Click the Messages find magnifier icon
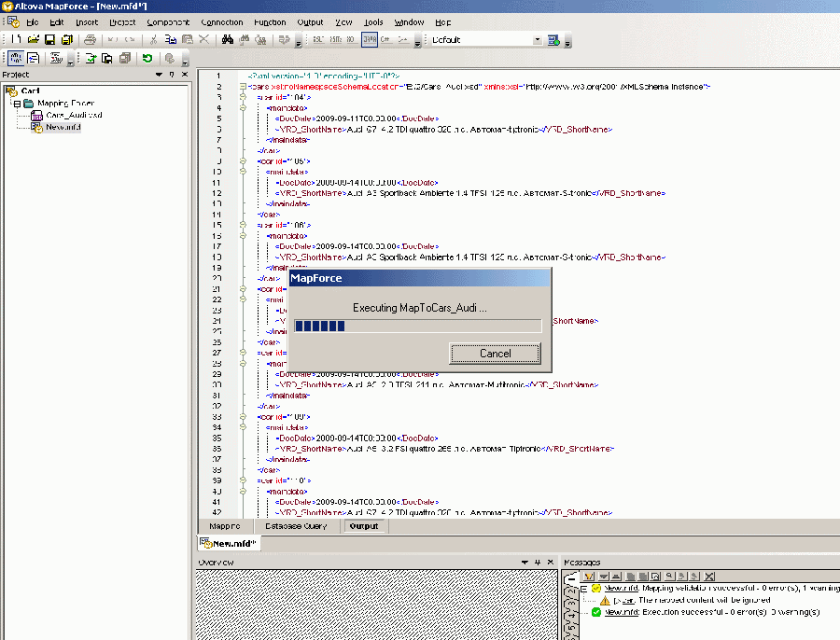Image resolution: width=840 pixels, height=640 pixels. (x=669, y=577)
